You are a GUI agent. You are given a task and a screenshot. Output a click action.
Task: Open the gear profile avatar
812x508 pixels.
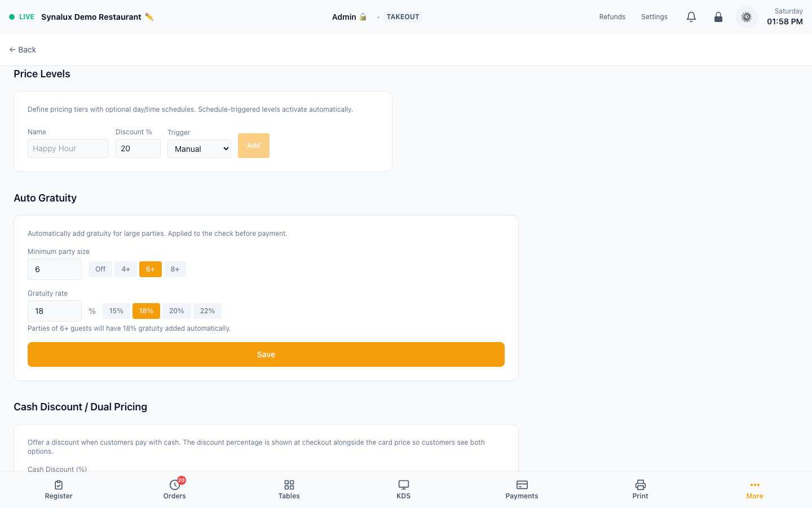[747, 17]
